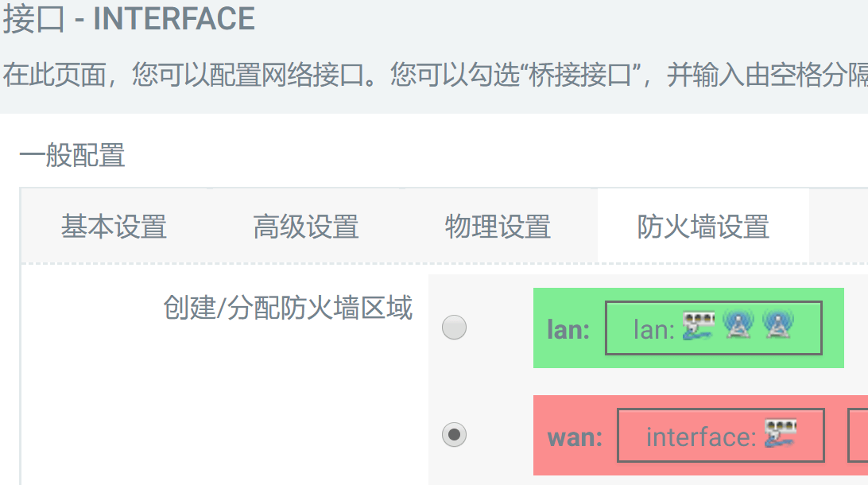The height and width of the screenshot is (485, 868).
Task: Click the ethernet icon beside 'interface:' in wan zone
Action: [781, 434]
